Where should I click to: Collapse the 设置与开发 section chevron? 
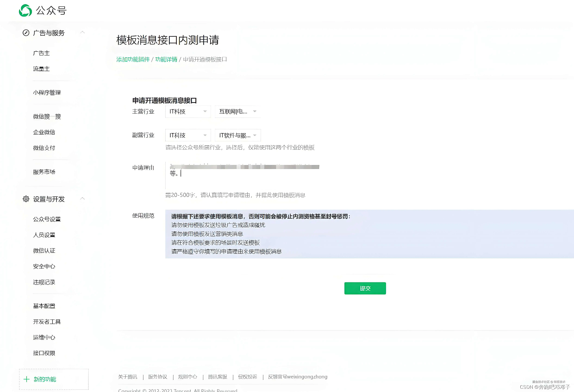click(83, 199)
